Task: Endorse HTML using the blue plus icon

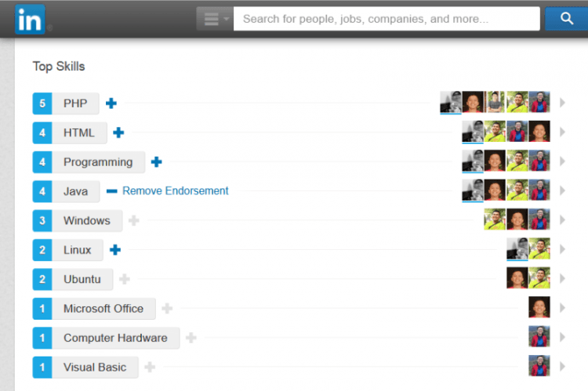Action: [x=118, y=132]
